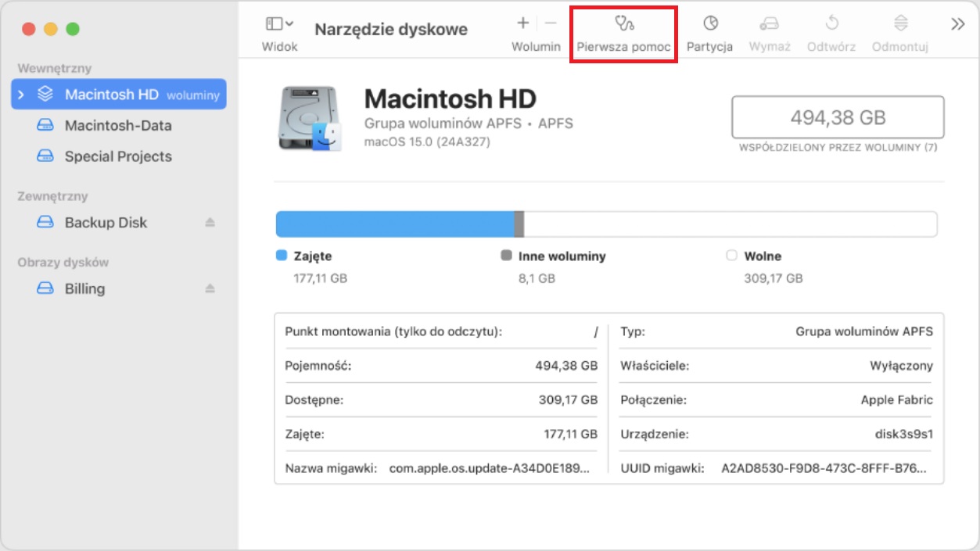Click the blue Zajęte storage bar segment
Viewport: 980px width, 551px height.
394,224
